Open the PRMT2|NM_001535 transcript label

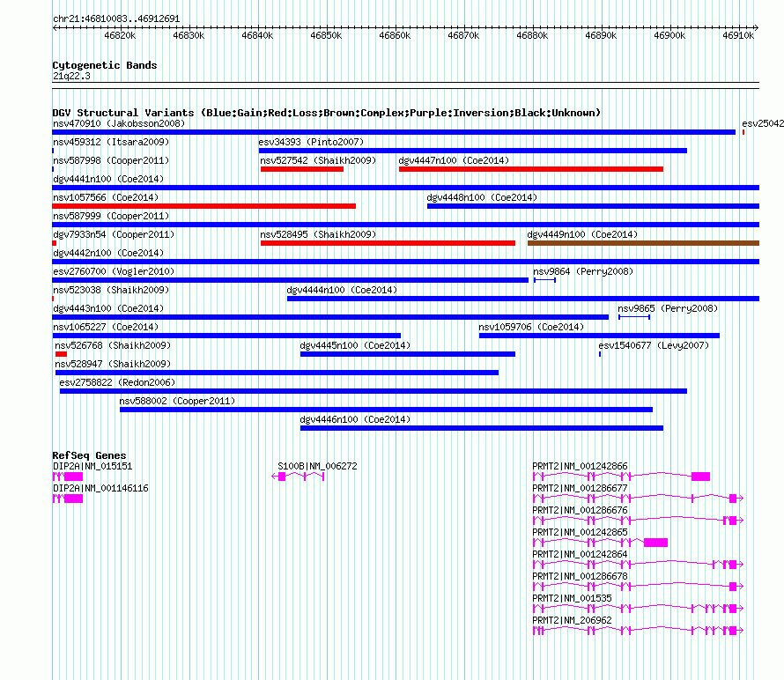(x=572, y=598)
